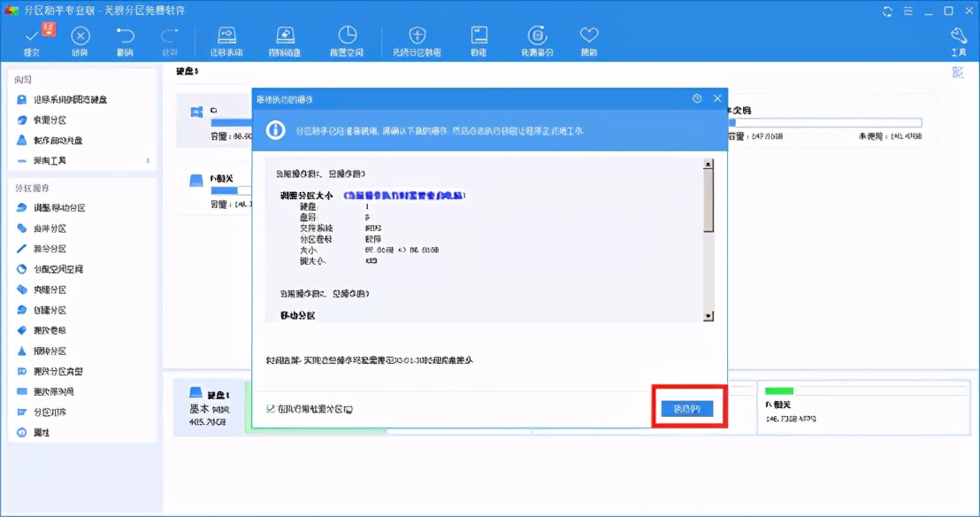Close the pending operations dialog with its X
The image size is (980, 517).
pos(717,99)
